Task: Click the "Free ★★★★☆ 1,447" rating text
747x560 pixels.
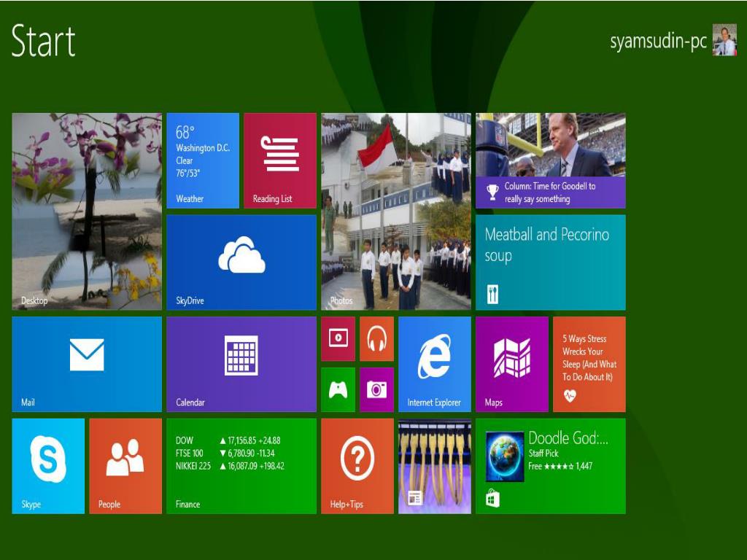Action: coord(560,466)
